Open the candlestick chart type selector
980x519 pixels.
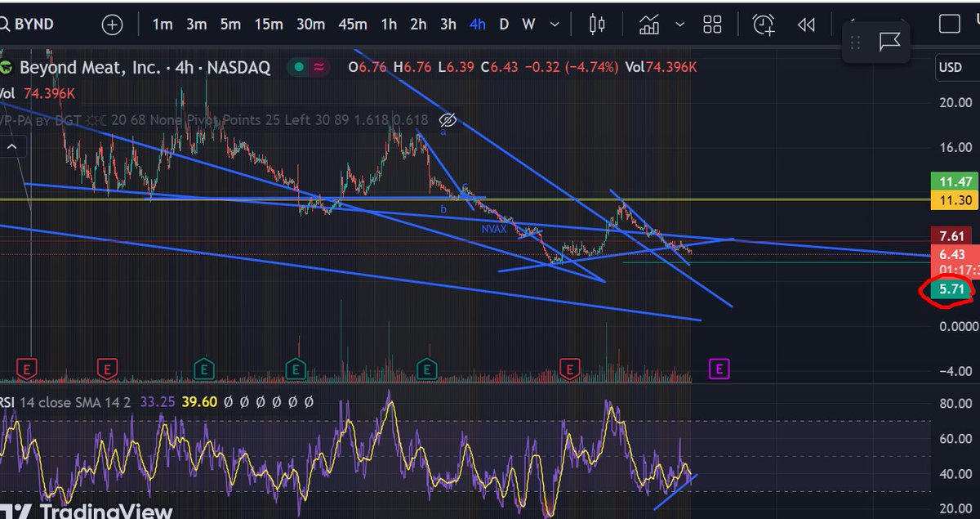tap(597, 25)
